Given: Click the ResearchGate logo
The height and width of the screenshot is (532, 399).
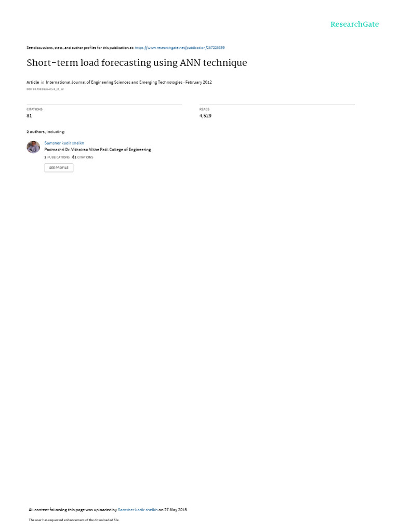Looking at the screenshot, I should pos(354,24).
